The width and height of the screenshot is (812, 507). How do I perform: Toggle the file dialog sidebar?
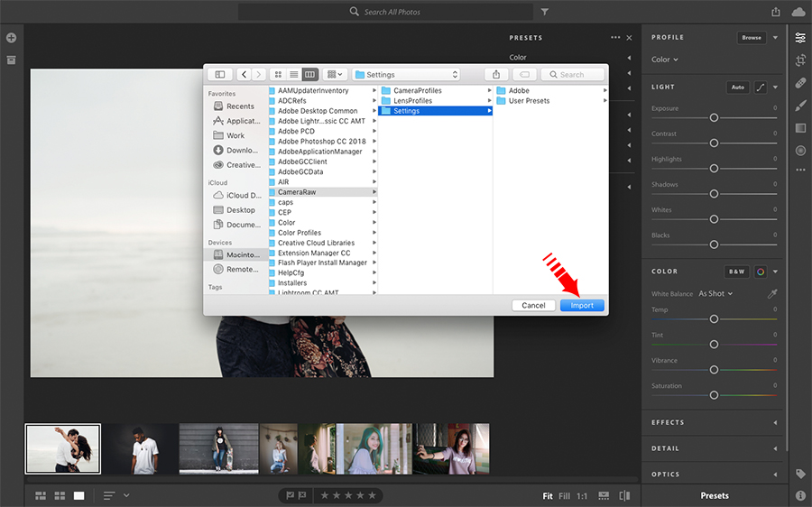tap(219, 75)
